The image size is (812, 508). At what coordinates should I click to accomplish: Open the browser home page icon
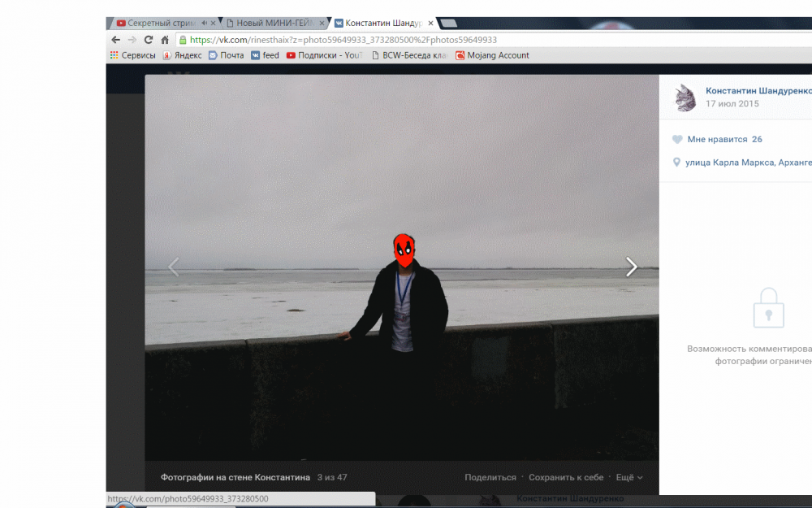(165, 40)
